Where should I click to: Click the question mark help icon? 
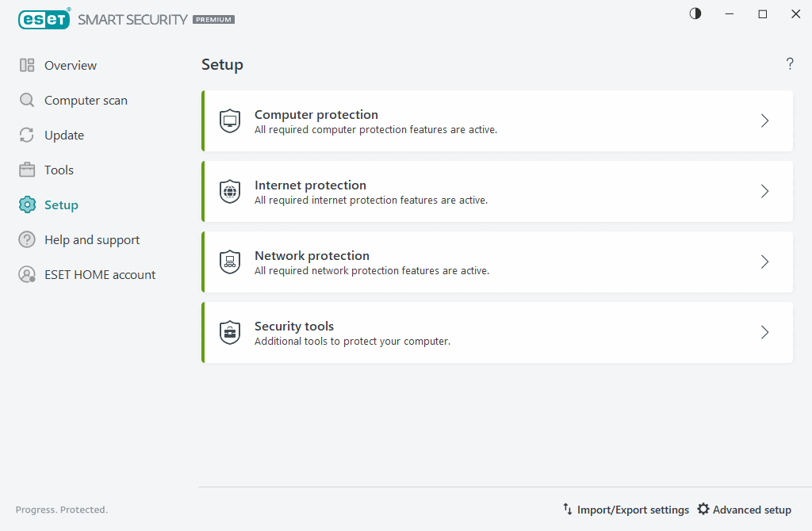click(790, 64)
